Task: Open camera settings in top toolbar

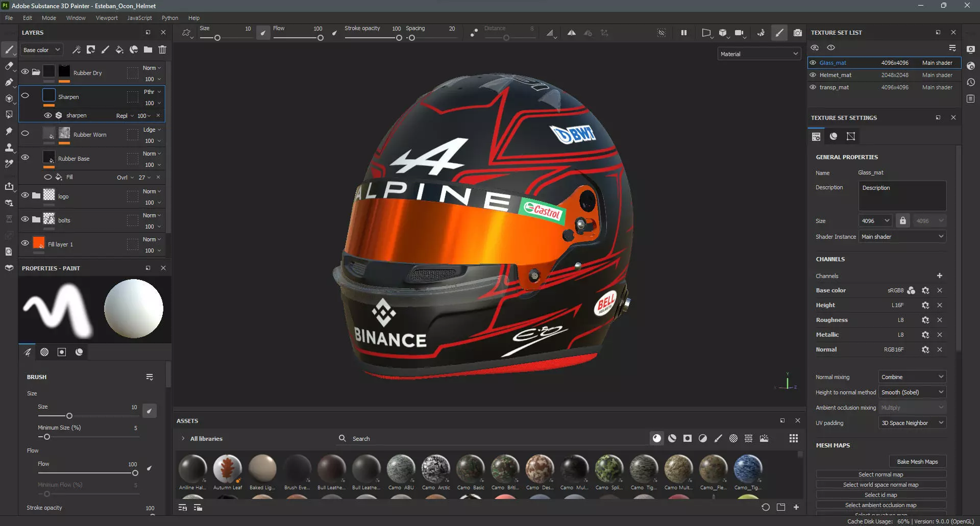Action: (x=740, y=33)
